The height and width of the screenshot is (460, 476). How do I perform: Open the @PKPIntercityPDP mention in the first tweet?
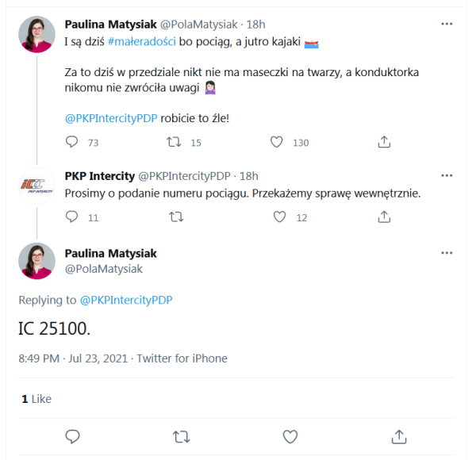(x=110, y=119)
